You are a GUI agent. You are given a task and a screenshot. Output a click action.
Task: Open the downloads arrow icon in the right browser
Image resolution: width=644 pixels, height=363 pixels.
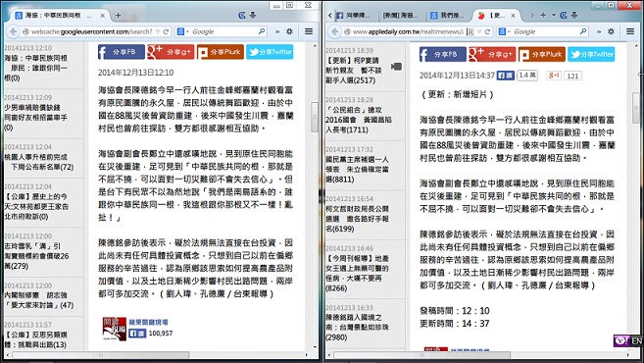(574, 16)
